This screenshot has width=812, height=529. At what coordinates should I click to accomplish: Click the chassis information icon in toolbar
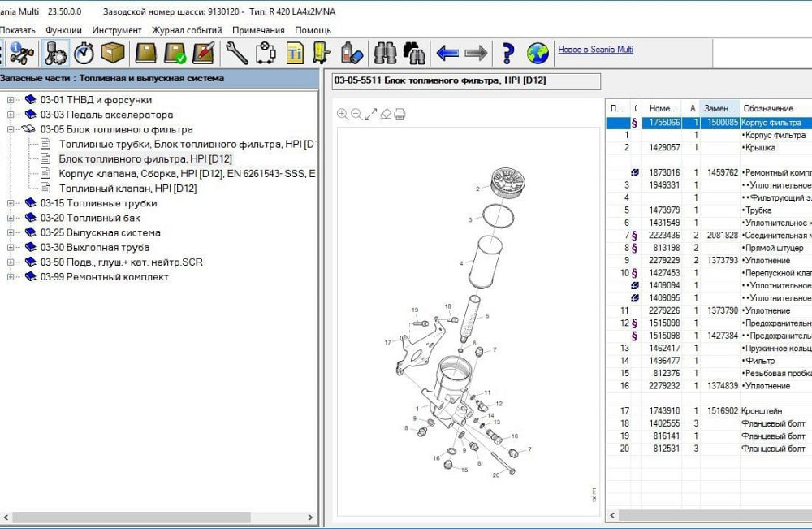(21, 54)
